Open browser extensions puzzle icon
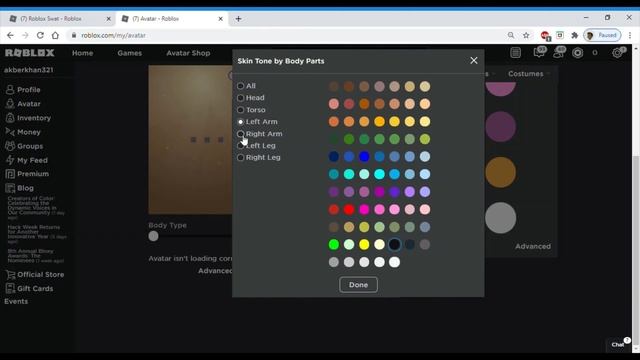The width and height of the screenshot is (640, 360). coord(575,36)
